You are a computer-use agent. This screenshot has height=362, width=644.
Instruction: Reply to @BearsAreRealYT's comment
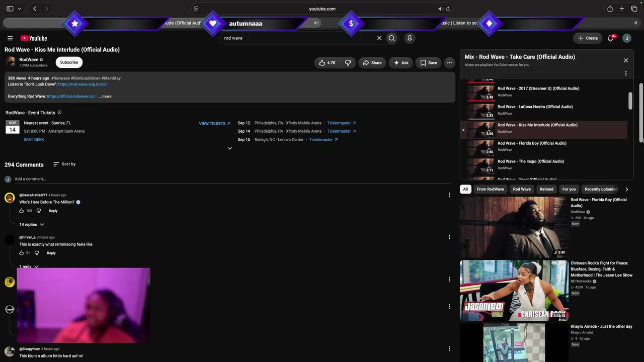[53, 211]
